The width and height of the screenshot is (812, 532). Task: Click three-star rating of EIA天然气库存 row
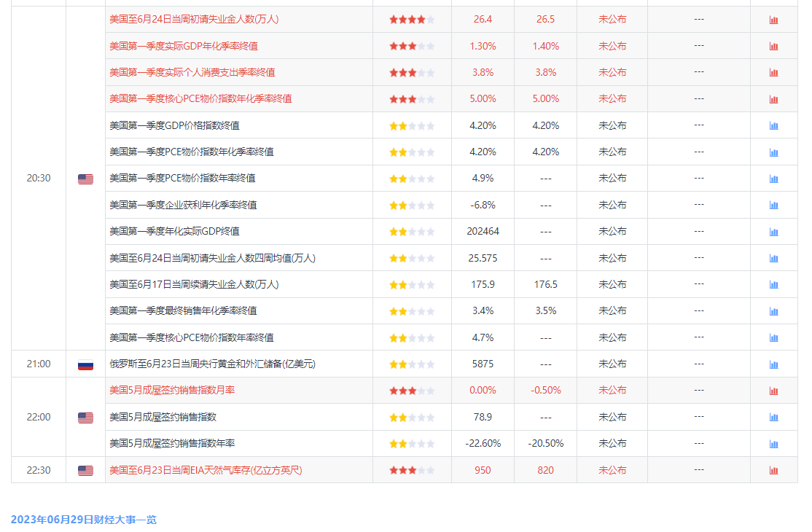(412, 470)
